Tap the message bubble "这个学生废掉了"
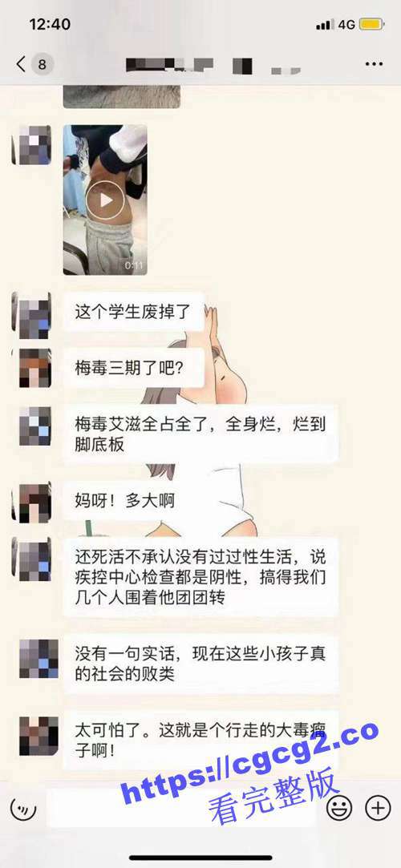401x868 pixels. [x=133, y=312]
